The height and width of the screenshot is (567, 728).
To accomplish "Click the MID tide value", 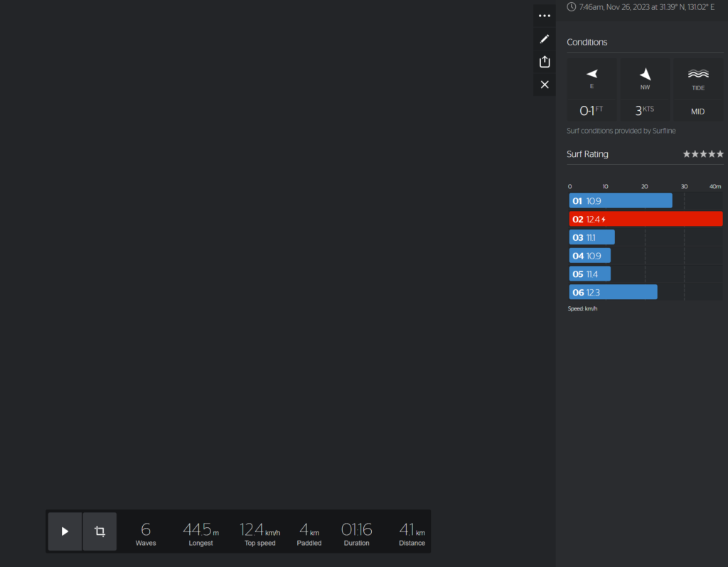I will [x=698, y=112].
